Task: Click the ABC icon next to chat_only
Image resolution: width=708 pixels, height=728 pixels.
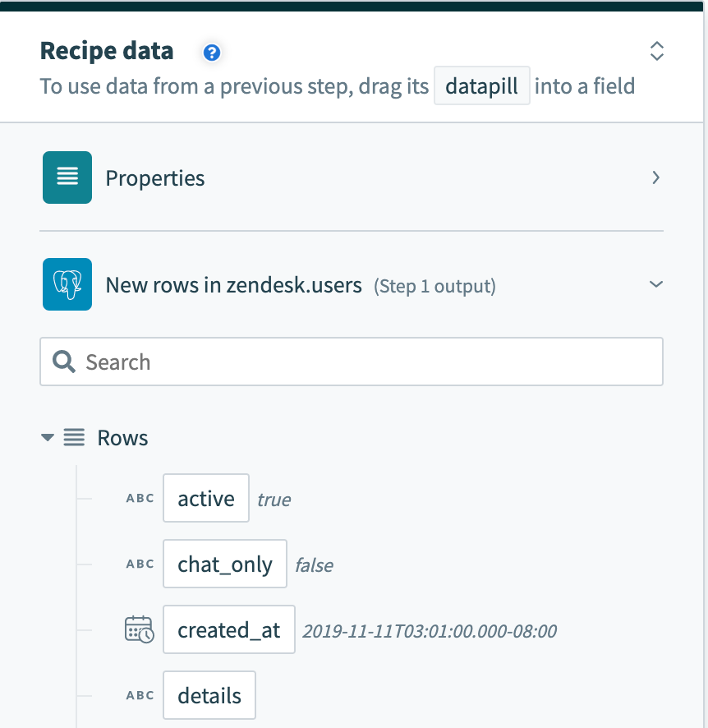Action: 140,564
